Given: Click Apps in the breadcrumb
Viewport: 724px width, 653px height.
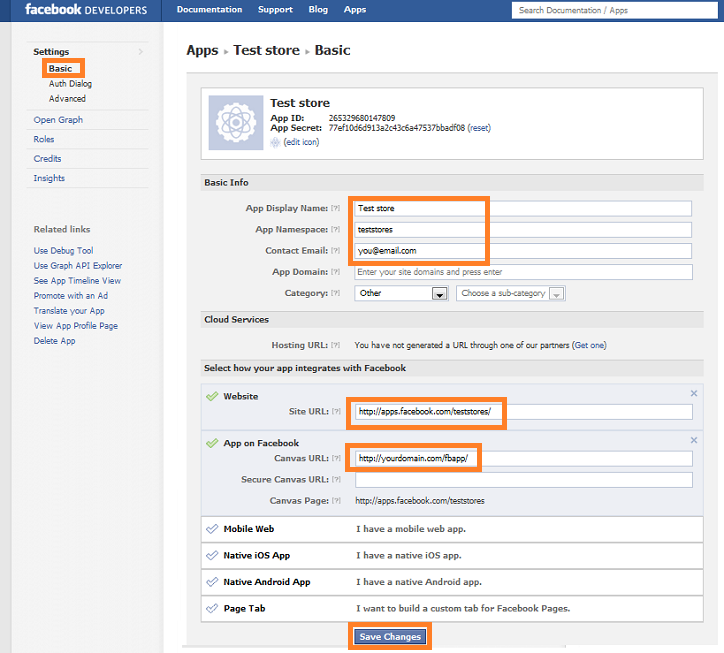Looking at the screenshot, I should pos(202,50).
